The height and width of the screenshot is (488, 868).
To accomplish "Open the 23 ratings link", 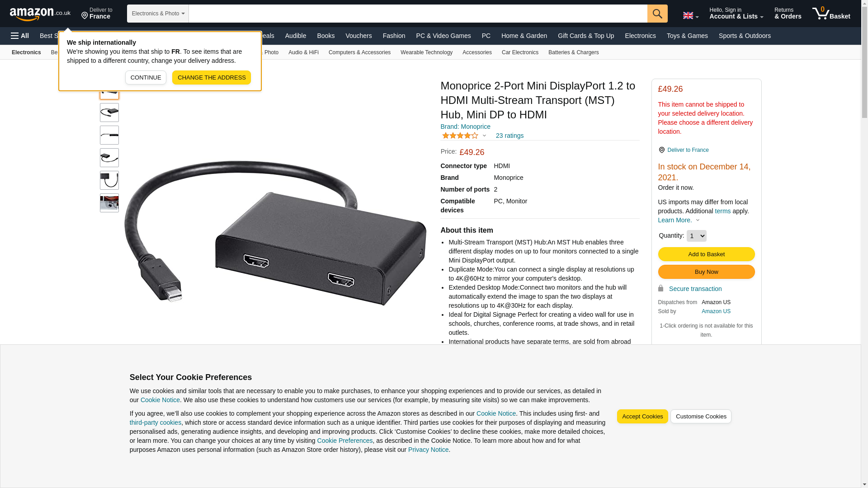I will tap(509, 136).
